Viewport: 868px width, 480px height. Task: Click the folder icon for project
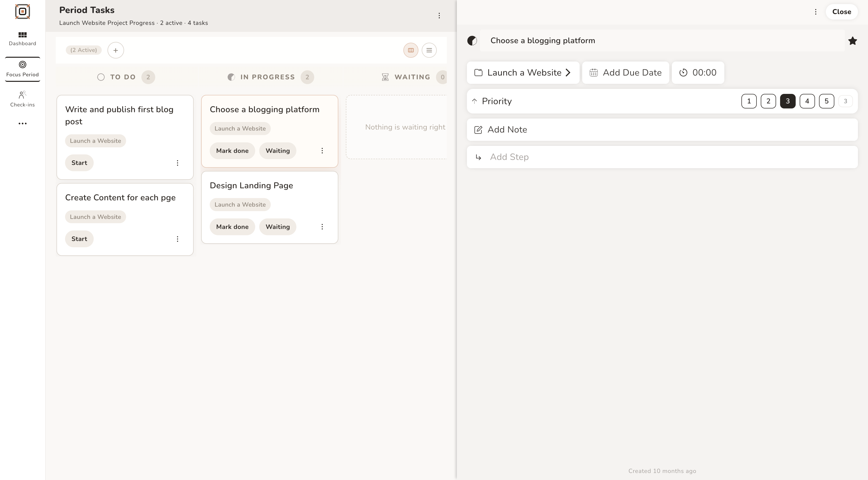click(478, 73)
